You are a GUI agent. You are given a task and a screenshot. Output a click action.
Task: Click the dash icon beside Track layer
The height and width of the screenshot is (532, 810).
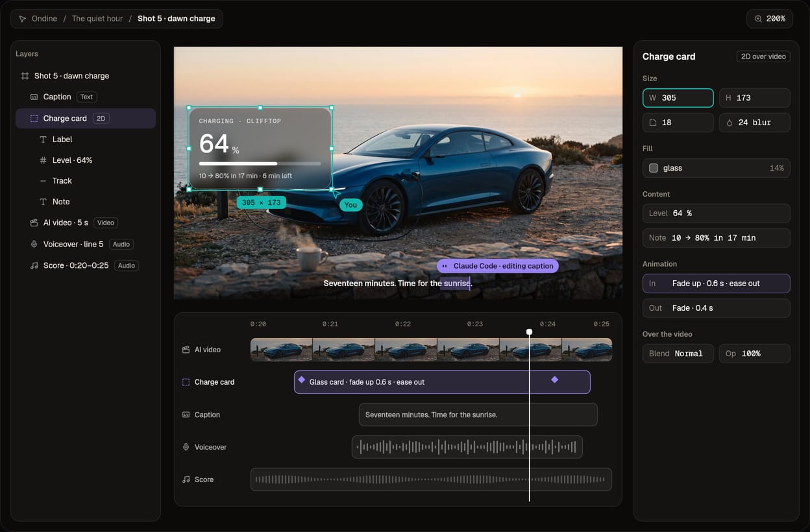tap(43, 181)
